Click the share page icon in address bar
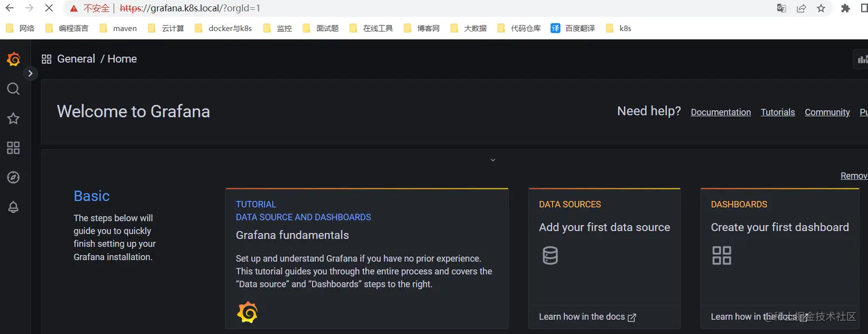868x334 pixels. 801,8
